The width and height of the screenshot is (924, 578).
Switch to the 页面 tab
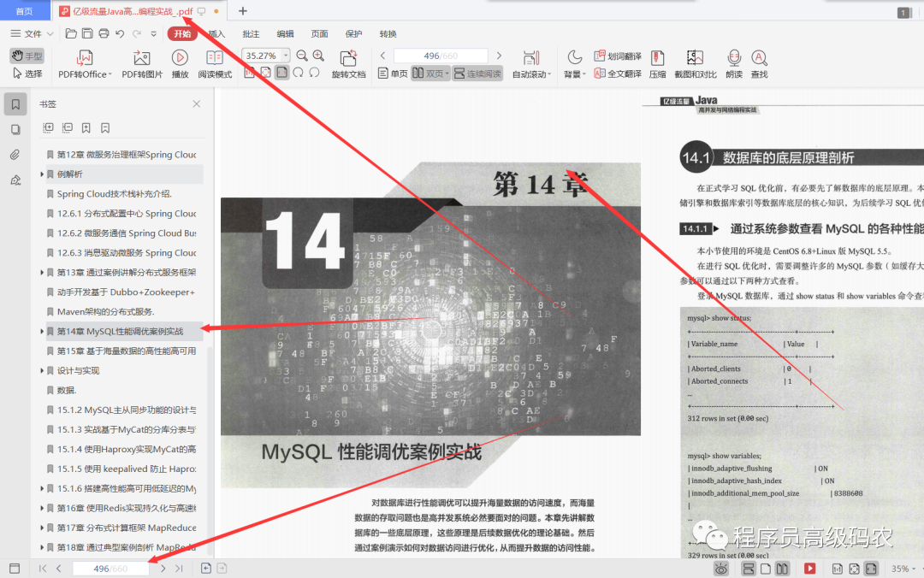click(x=319, y=33)
